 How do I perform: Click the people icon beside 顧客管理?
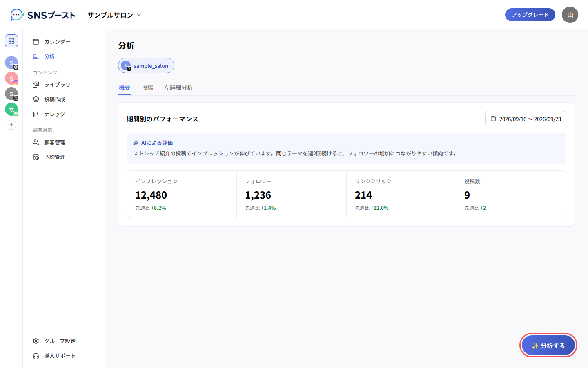(36, 142)
